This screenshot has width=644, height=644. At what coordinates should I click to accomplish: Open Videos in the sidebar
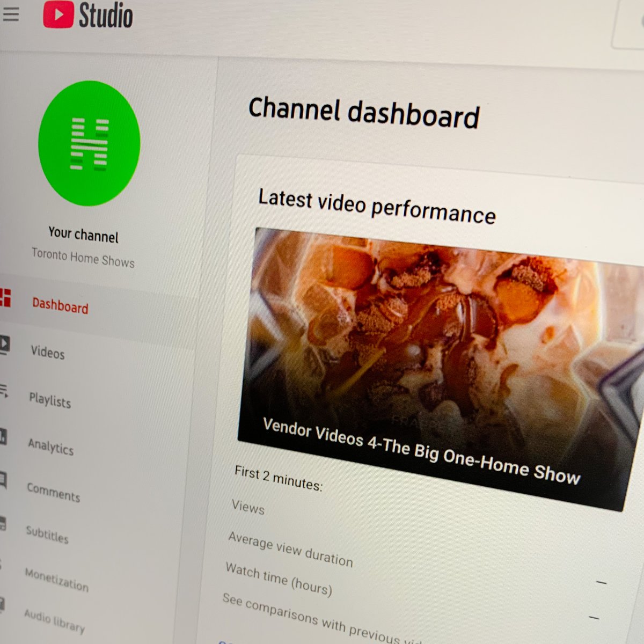tap(47, 352)
